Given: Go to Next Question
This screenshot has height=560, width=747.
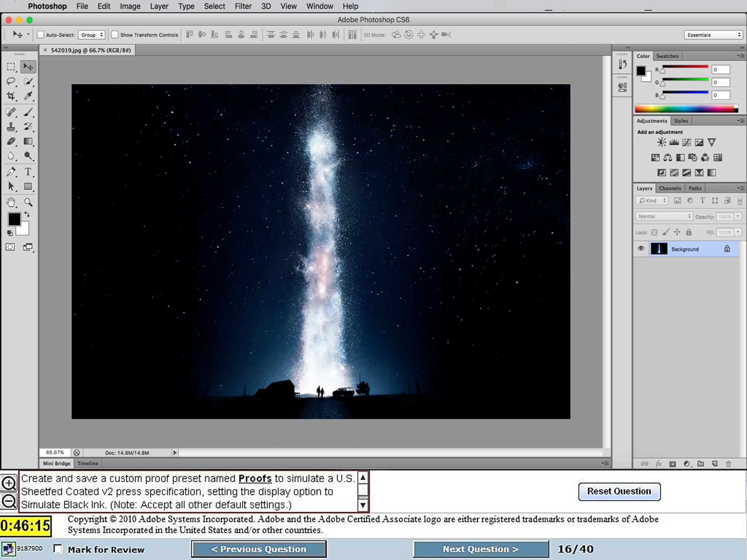Looking at the screenshot, I should 481,549.
